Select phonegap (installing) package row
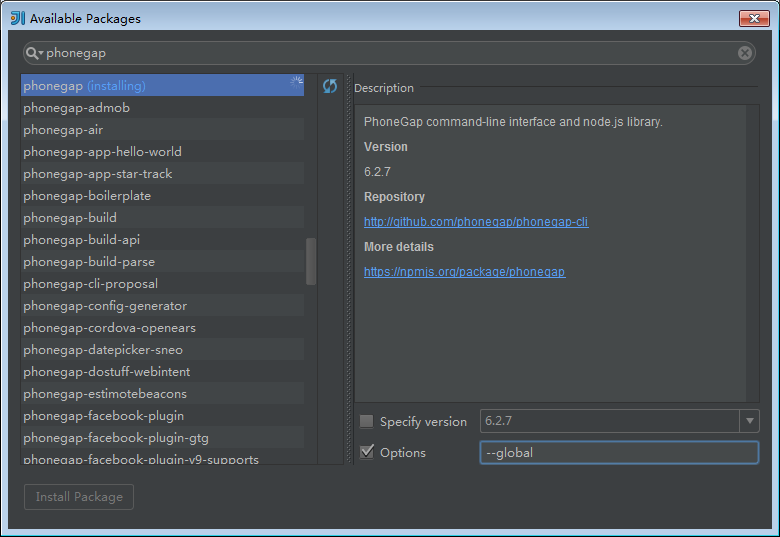This screenshot has width=780, height=537. click(162, 86)
